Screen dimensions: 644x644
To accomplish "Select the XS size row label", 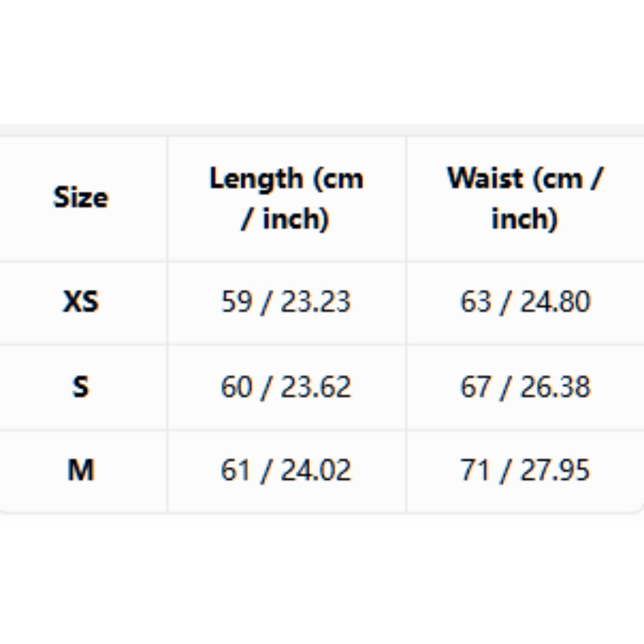I will 81,302.
